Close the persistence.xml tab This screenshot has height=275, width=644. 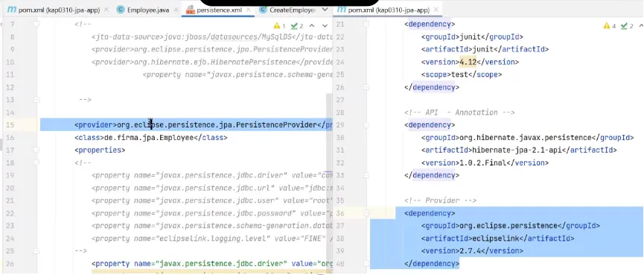click(x=249, y=10)
